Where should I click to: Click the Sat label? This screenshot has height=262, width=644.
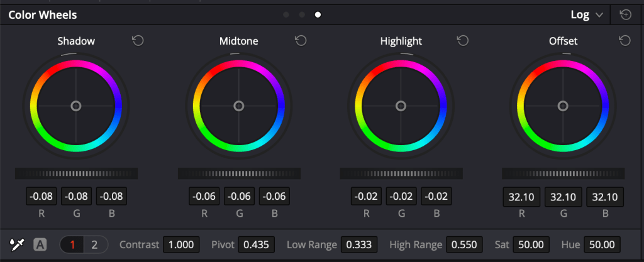click(x=502, y=245)
